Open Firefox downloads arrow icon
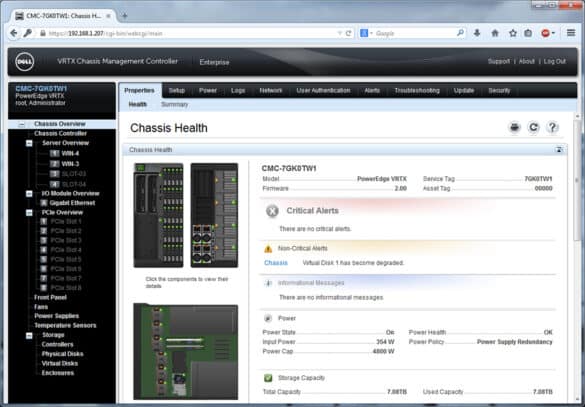 pyautogui.click(x=477, y=33)
